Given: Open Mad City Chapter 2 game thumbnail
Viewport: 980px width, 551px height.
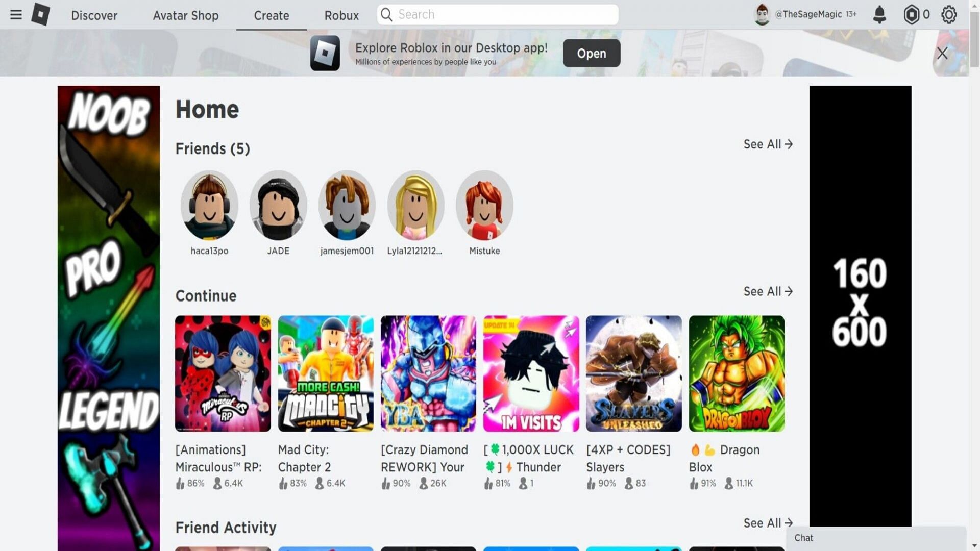Looking at the screenshot, I should click(325, 373).
